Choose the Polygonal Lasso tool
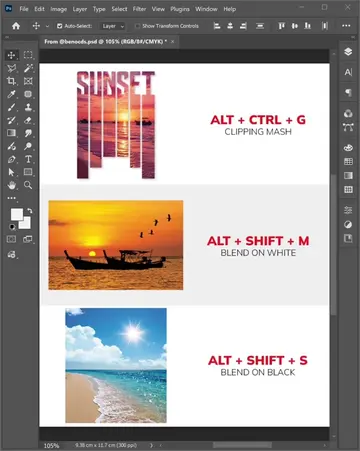This screenshot has width=360, height=451. [x=11, y=68]
